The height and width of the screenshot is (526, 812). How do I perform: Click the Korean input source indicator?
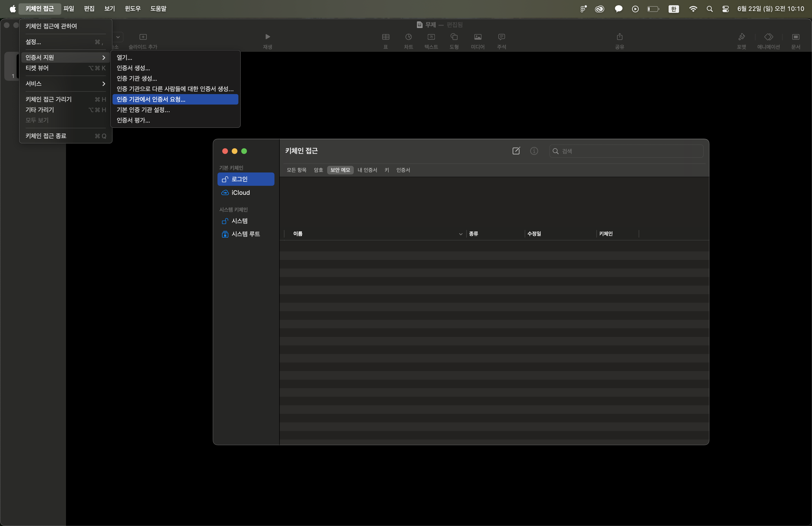coord(673,9)
